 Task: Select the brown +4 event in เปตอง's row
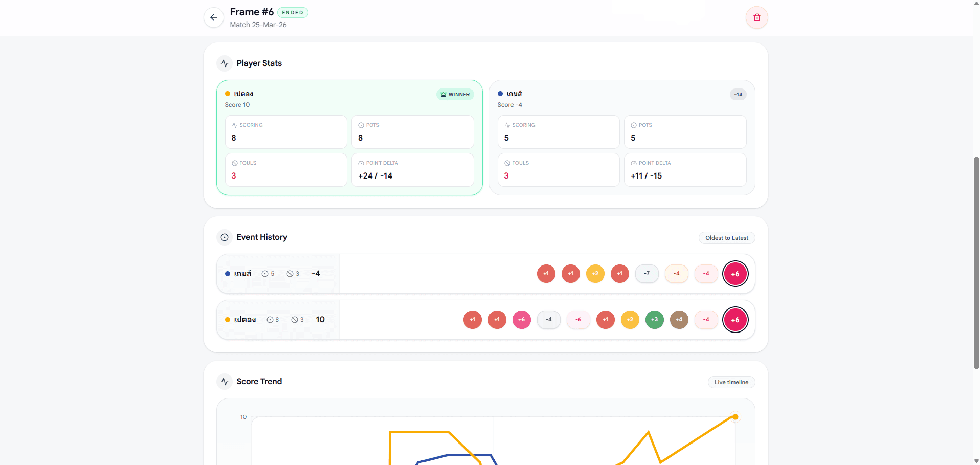click(x=679, y=320)
